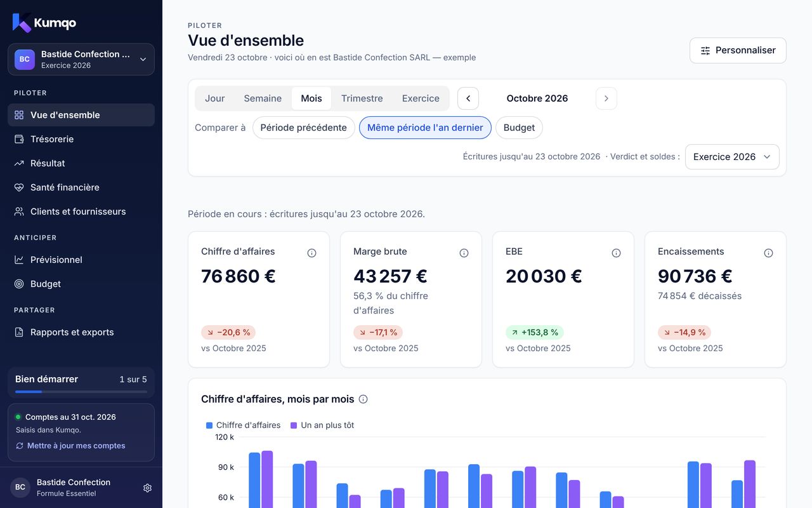Image resolution: width=812 pixels, height=508 pixels.
Task: Click the +153,8 % EBE badge
Action: pos(535,332)
